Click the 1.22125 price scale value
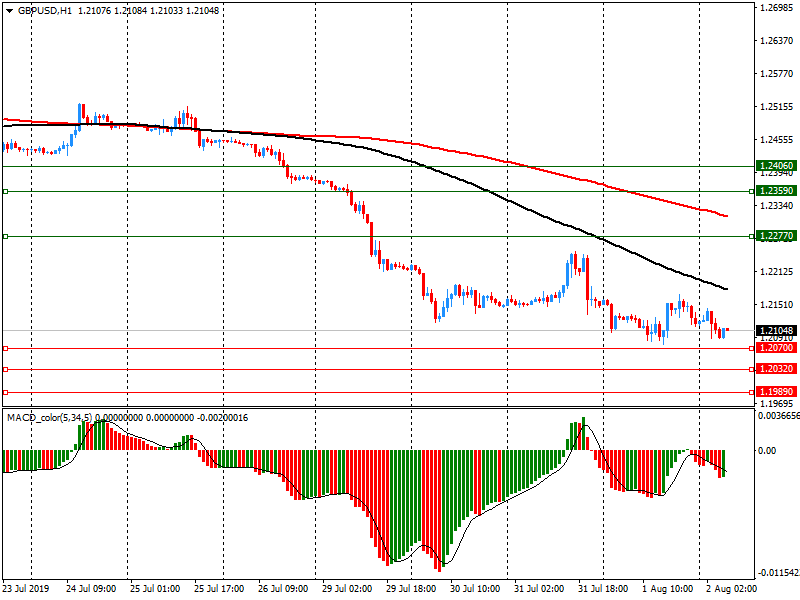Screen dimensions: 800x600 tap(777, 271)
